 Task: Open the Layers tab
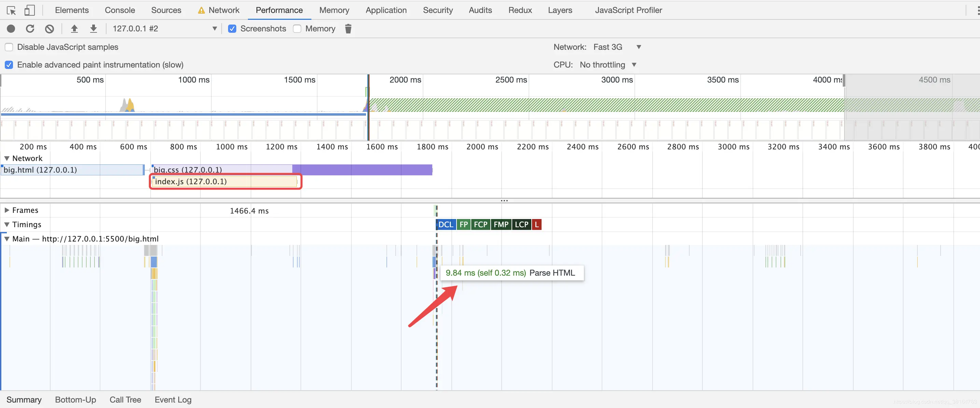pyautogui.click(x=560, y=10)
